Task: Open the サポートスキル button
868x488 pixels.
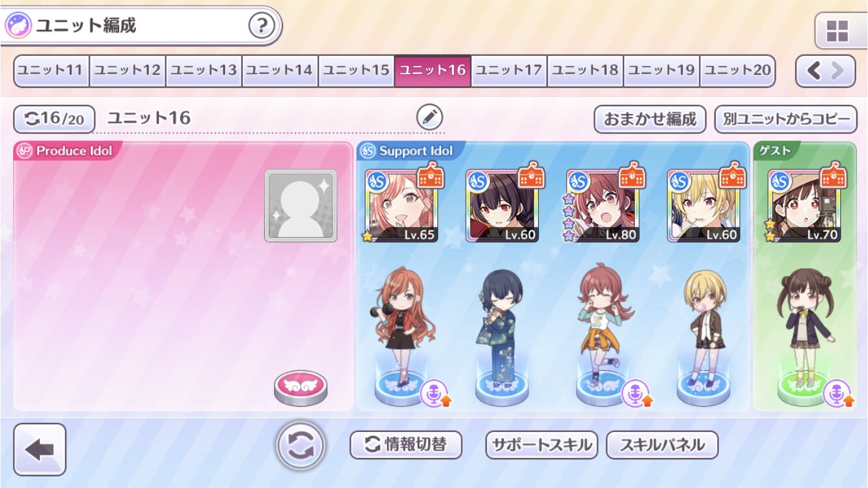Action: pyautogui.click(x=541, y=445)
